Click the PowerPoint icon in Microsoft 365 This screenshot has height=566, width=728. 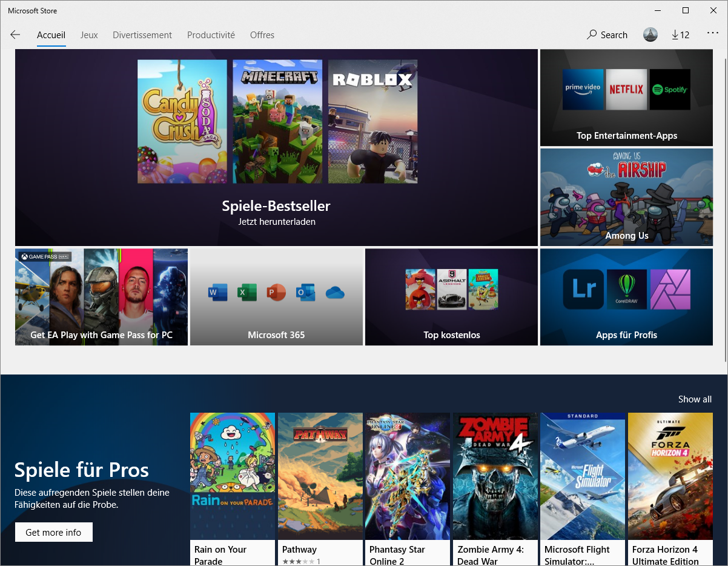(276, 293)
